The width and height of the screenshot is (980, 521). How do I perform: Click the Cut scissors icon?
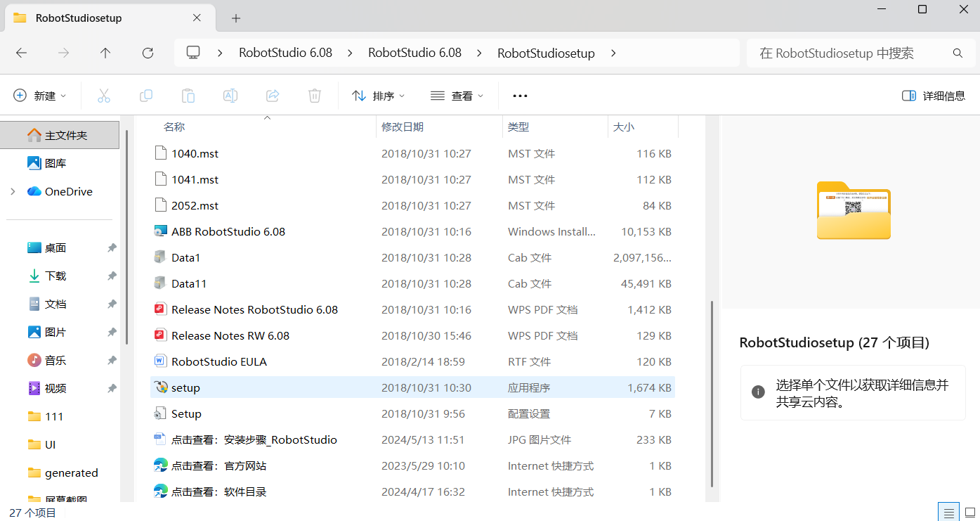104,96
